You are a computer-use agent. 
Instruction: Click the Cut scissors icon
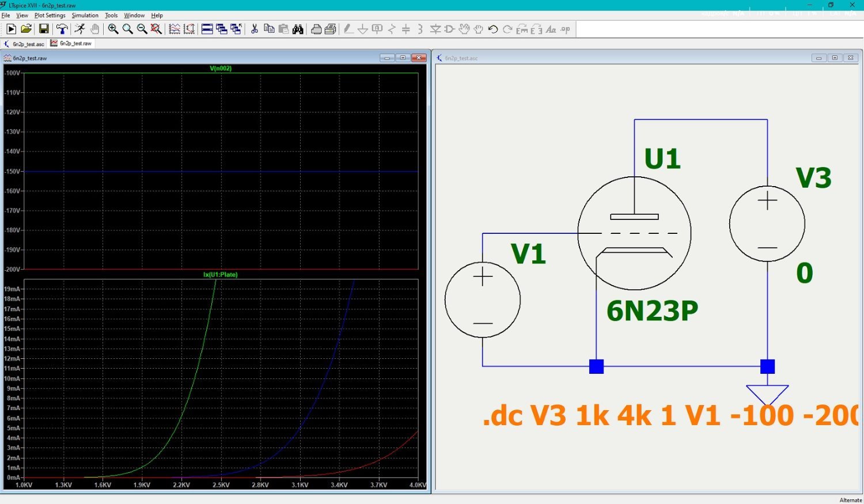click(254, 29)
